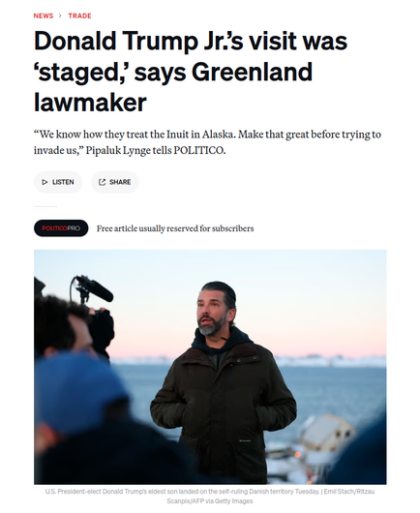The height and width of the screenshot is (513, 420).
Task: Click the divider line below Listen button
Action: tap(45, 206)
